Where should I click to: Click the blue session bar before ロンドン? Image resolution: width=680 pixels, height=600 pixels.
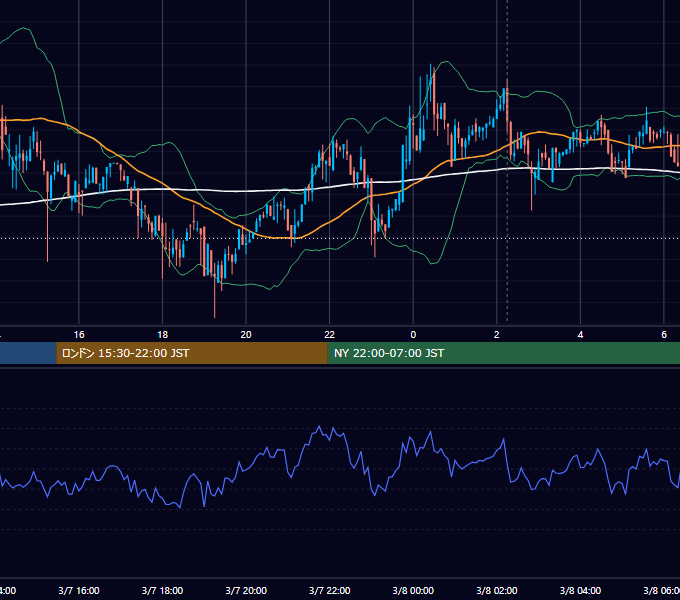(28, 353)
